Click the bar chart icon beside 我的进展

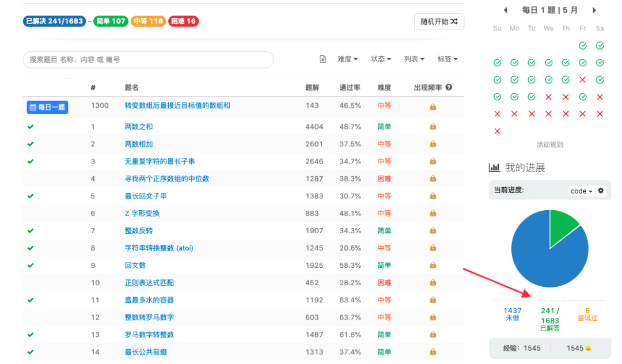coord(494,168)
